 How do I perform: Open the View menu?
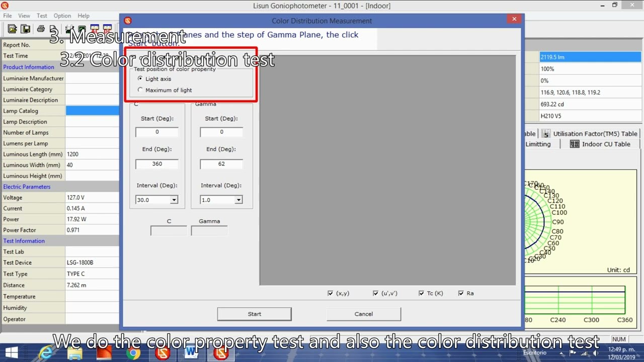pos(24,16)
